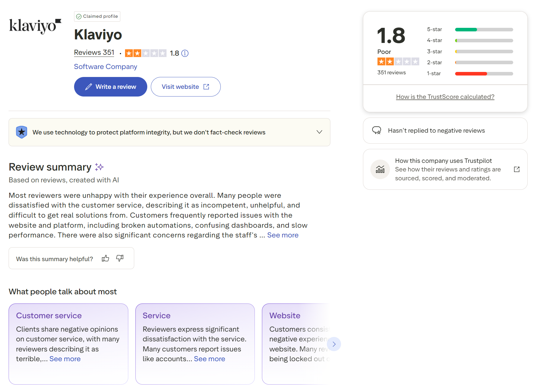Image resolution: width=544 pixels, height=392 pixels.
Task: Click the sparkle icon next to Review summary
Action: (x=99, y=167)
